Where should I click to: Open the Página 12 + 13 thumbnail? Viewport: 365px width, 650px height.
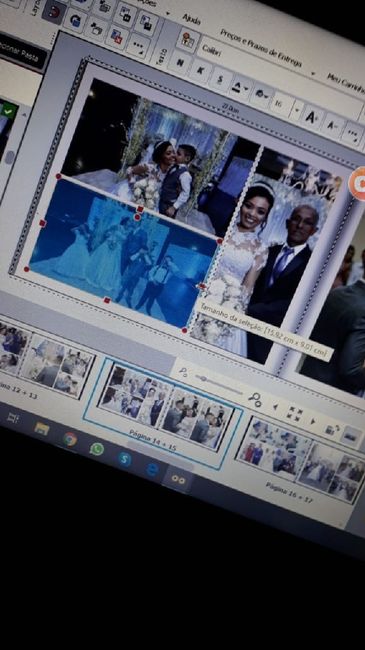[x=46, y=361]
